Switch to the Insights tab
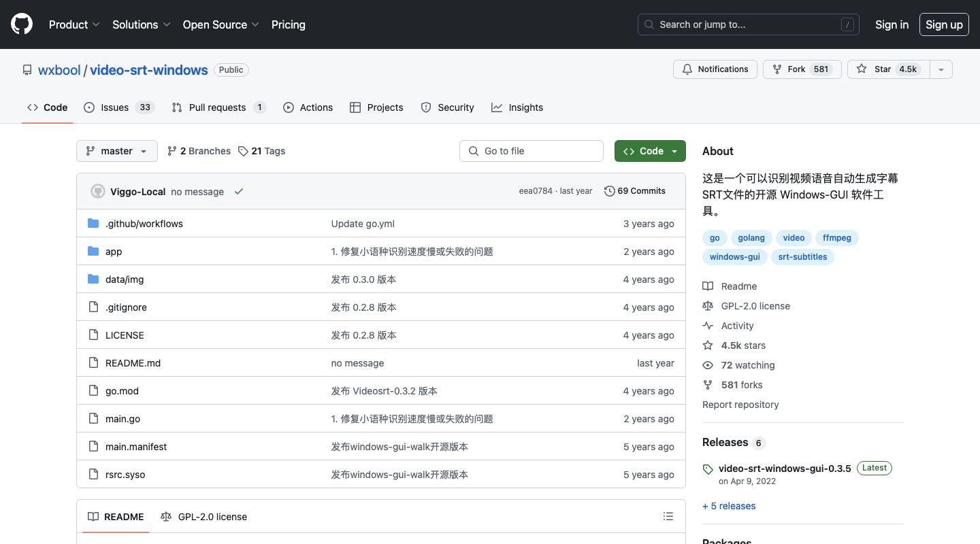Screen dimensions: 980x544 point(517,107)
